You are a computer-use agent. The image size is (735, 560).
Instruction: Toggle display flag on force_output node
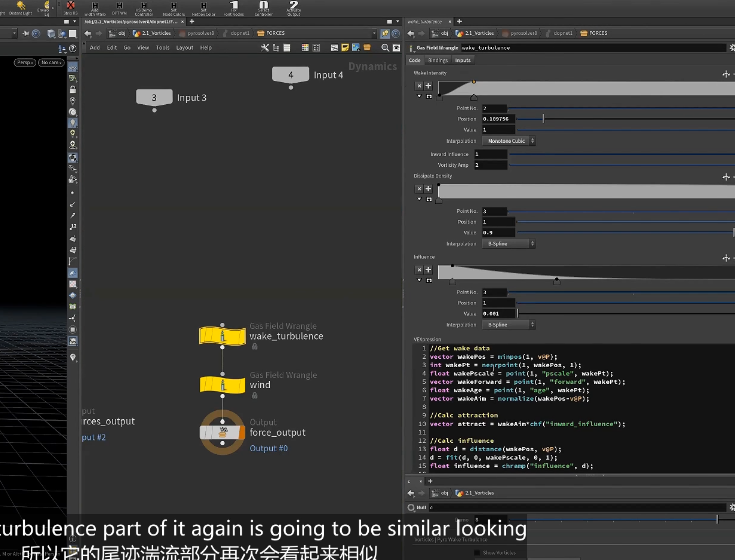(242, 432)
